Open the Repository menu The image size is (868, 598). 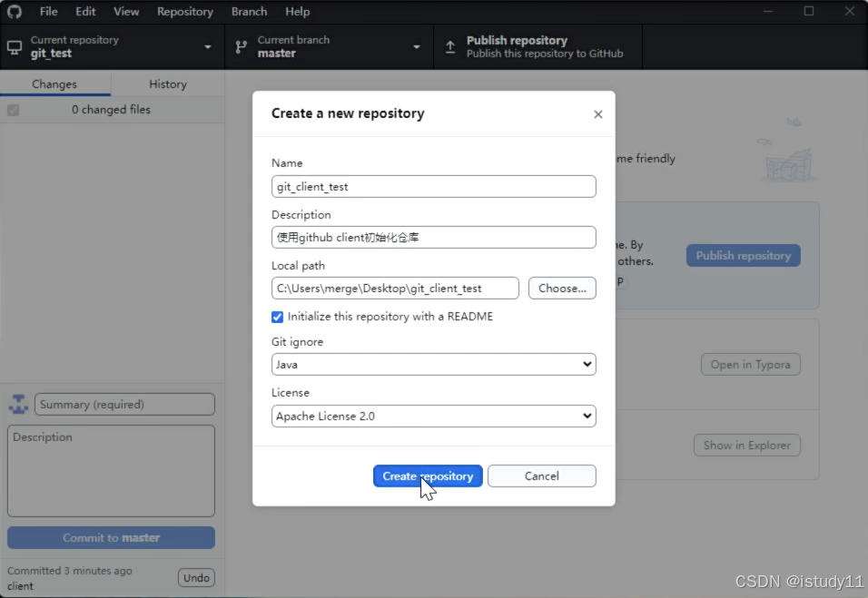(x=185, y=12)
